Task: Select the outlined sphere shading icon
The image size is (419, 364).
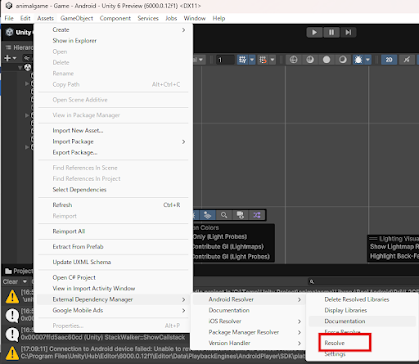Action: tap(343, 60)
